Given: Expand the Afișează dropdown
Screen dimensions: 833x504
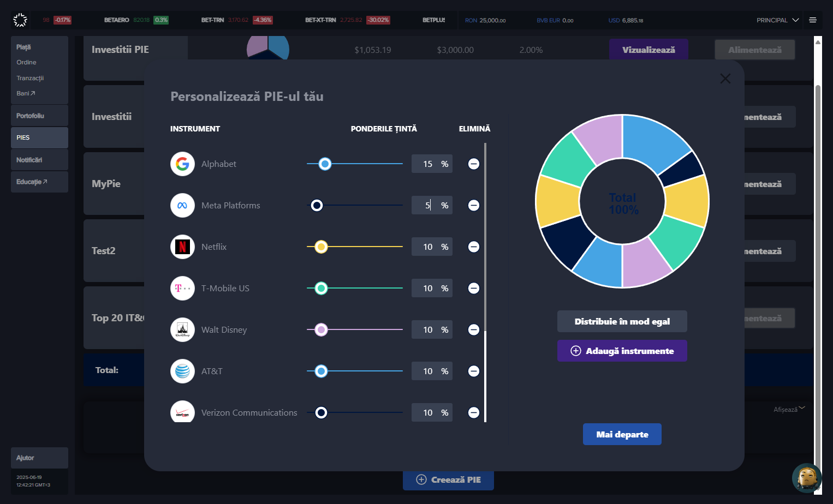Looking at the screenshot, I should pyautogui.click(x=789, y=409).
